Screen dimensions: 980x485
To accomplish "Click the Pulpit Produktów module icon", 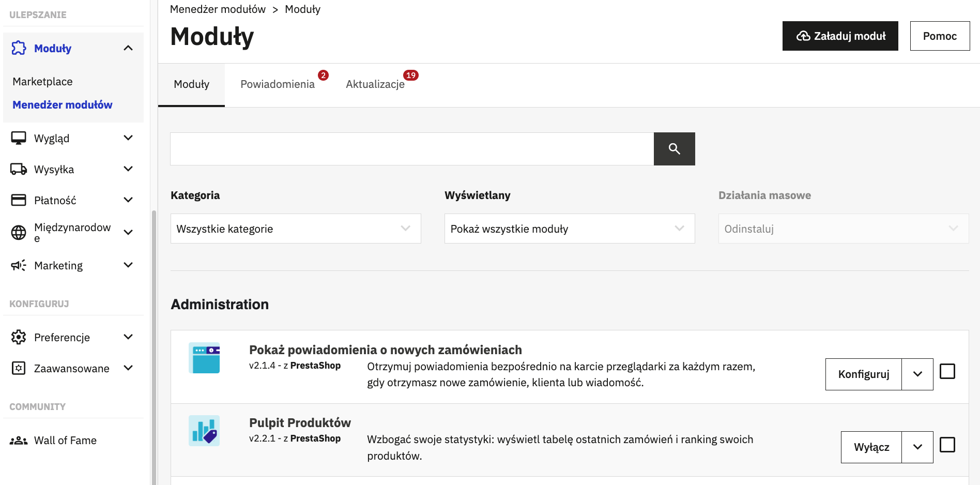I will coord(204,431).
